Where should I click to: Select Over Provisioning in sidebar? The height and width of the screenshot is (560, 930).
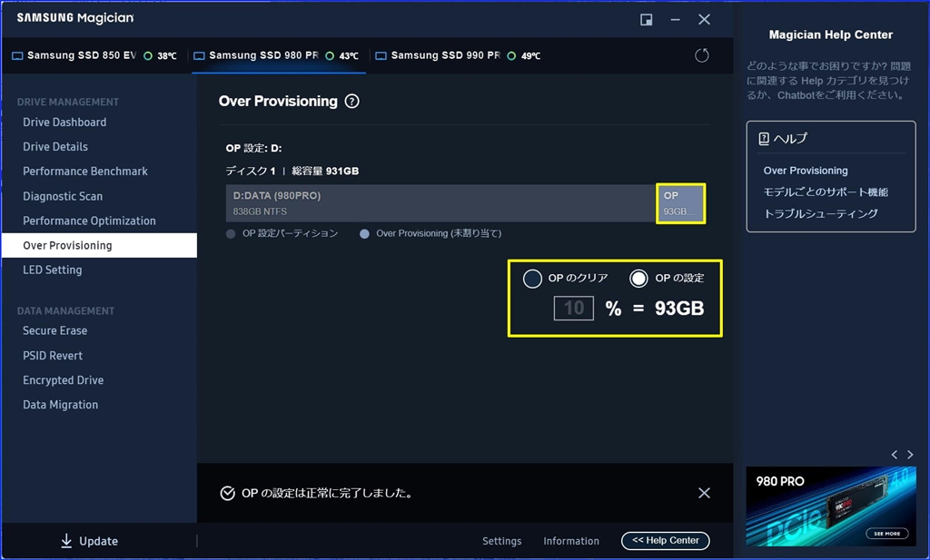tap(99, 245)
